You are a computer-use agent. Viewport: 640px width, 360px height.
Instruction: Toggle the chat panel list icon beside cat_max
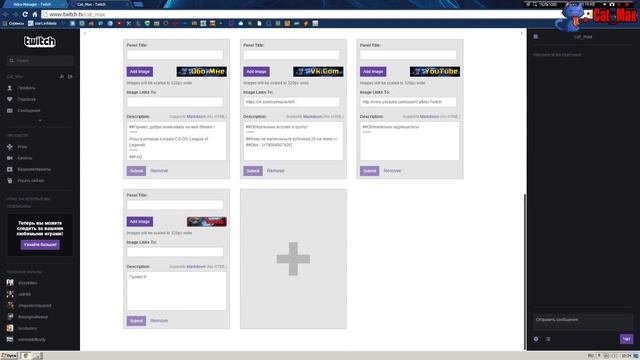click(x=536, y=37)
